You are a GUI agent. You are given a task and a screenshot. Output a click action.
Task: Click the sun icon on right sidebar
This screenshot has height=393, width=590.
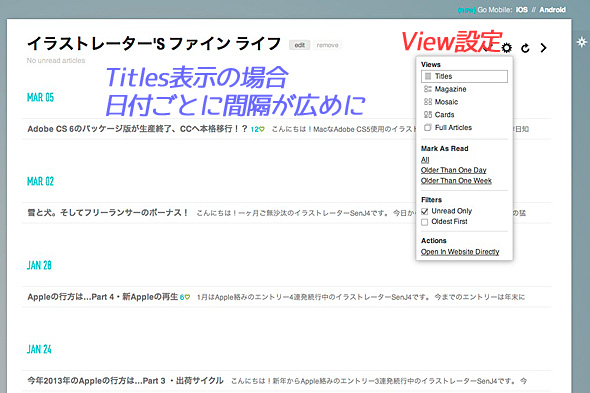[581, 41]
